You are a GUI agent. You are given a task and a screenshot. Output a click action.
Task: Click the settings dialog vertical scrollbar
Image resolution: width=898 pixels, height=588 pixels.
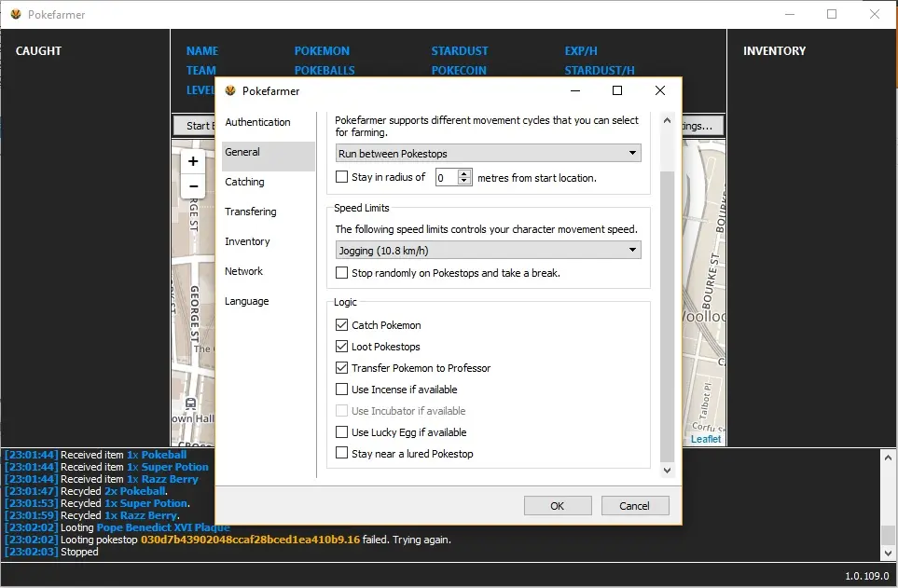click(666, 317)
